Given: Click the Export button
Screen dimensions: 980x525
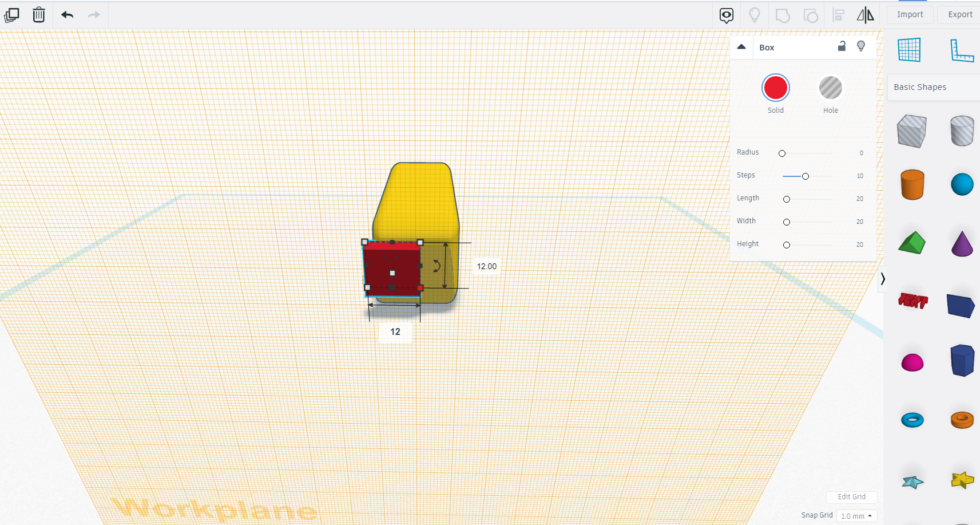Looking at the screenshot, I should click(x=959, y=15).
